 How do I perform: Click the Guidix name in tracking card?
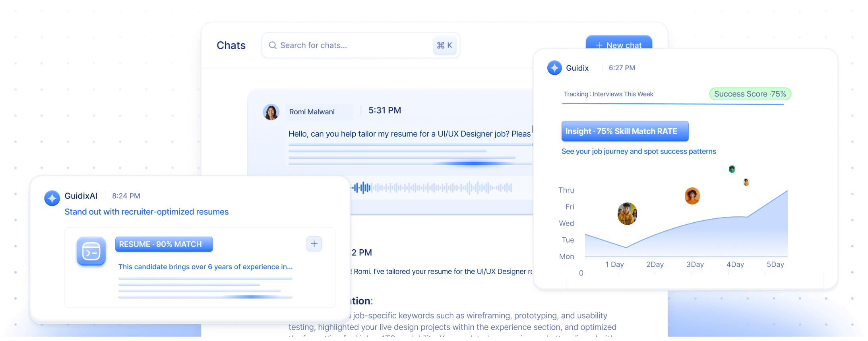coord(577,68)
